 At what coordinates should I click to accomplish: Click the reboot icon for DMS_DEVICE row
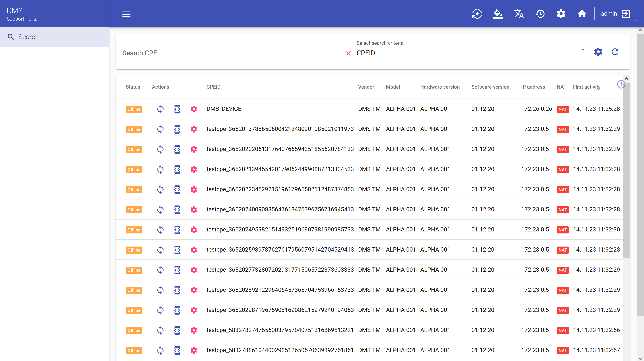point(160,109)
